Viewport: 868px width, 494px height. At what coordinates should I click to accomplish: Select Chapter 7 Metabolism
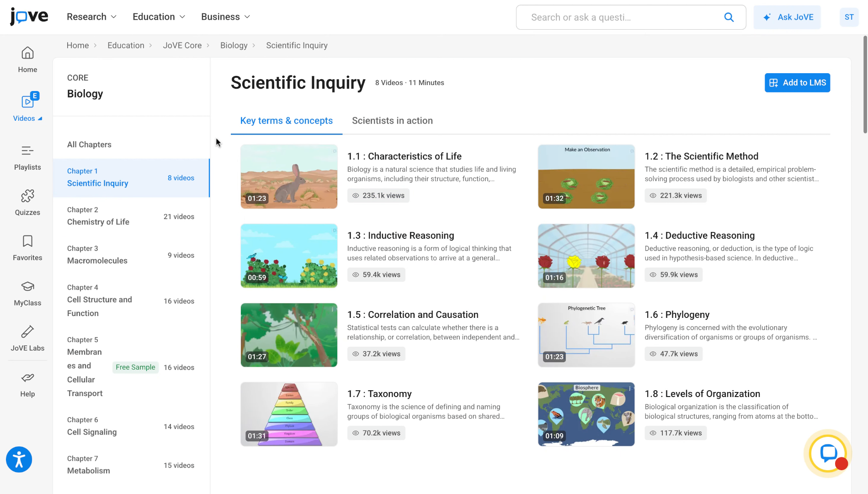pos(131,465)
